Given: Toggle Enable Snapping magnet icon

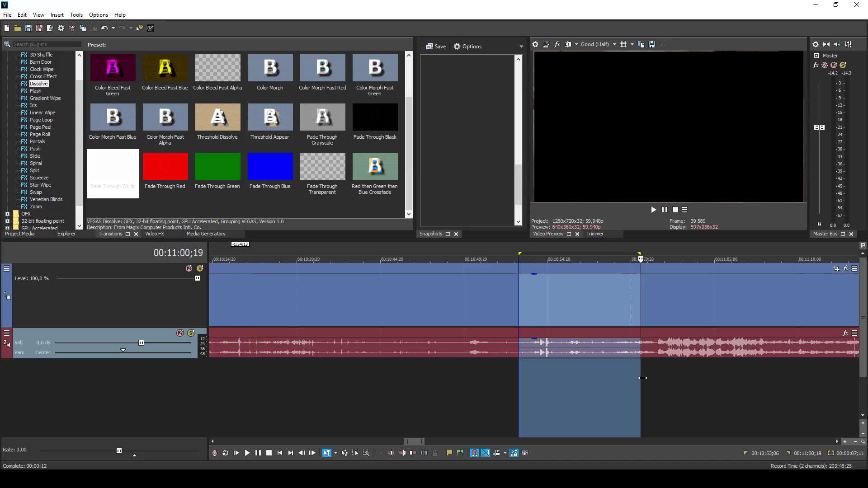Looking at the screenshot, I should click(x=474, y=453).
